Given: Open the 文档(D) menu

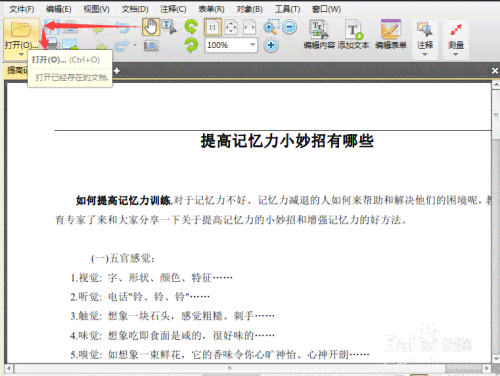Looking at the screenshot, I should pos(135,9).
